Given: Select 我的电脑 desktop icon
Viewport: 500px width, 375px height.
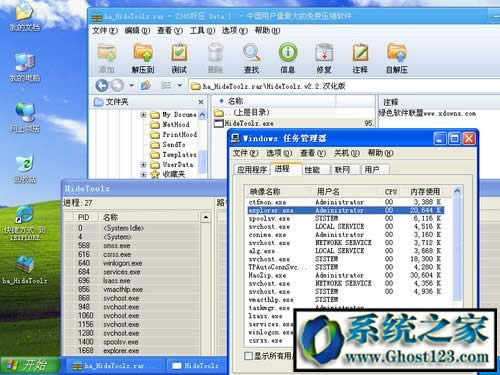Looking at the screenshot, I should (x=24, y=68).
